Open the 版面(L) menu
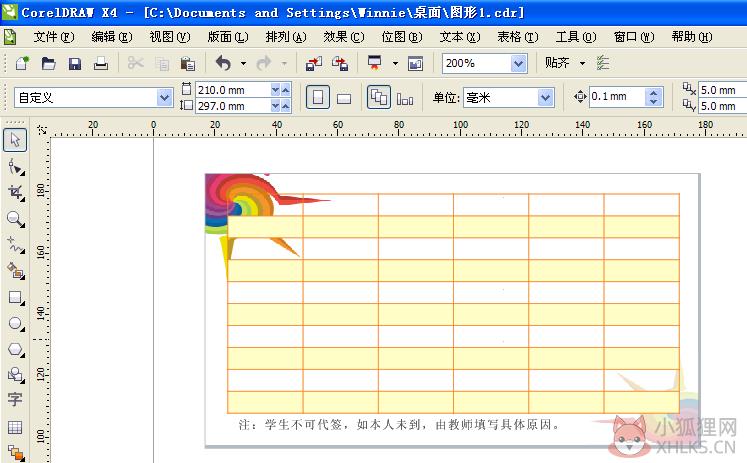Screen dimensions: 747x463 228,37
